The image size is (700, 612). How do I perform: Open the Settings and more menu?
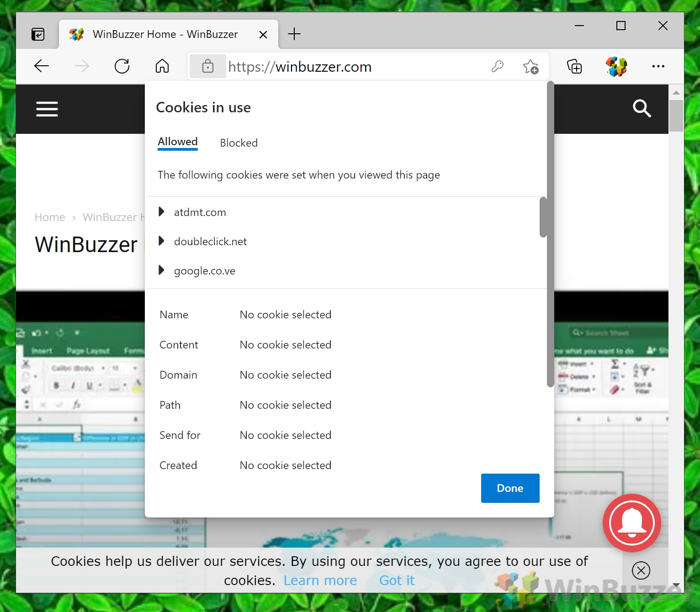tap(658, 67)
